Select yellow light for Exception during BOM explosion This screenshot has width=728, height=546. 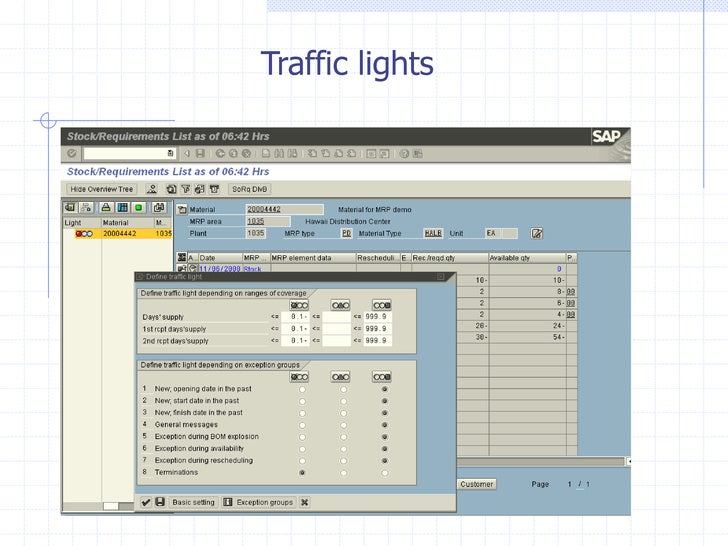pos(344,437)
